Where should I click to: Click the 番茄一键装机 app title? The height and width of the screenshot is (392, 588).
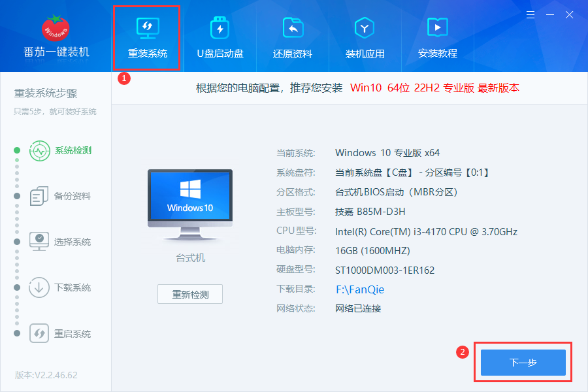(x=57, y=52)
